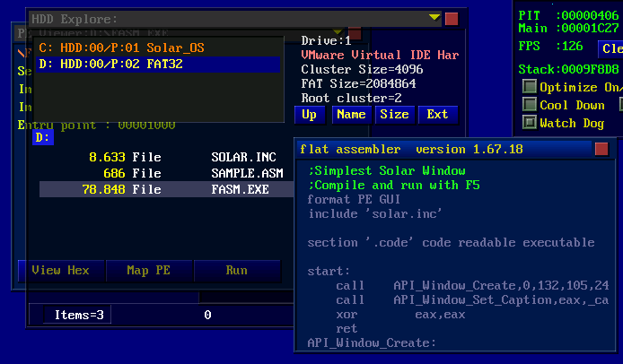Toggle the Watch Dog checkbox
Viewport: 623px width, 364px height.
point(530,123)
